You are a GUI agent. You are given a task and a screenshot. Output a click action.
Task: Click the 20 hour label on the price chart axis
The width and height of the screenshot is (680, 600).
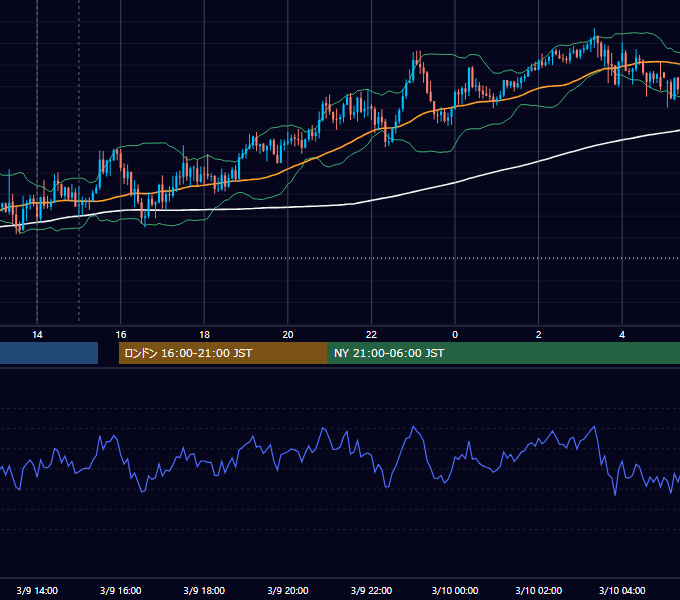coord(288,335)
